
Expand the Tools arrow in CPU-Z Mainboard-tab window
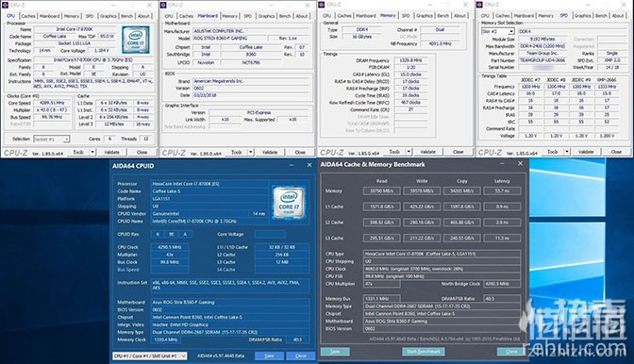tap(251, 152)
